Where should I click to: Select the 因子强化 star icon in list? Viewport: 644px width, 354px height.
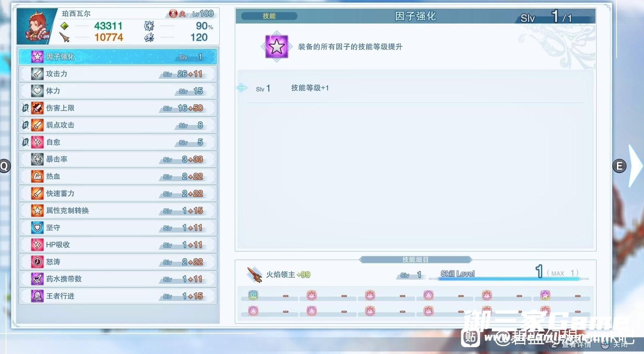click(37, 57)
